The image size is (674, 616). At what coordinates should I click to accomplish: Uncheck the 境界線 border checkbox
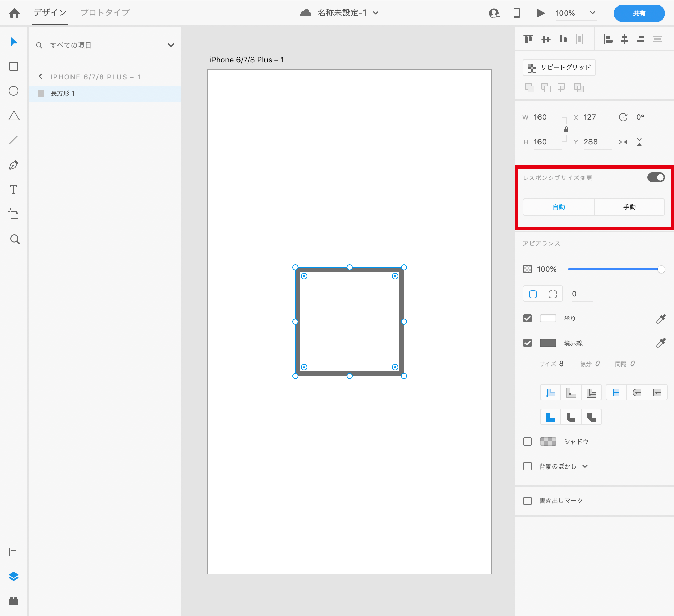528,343
